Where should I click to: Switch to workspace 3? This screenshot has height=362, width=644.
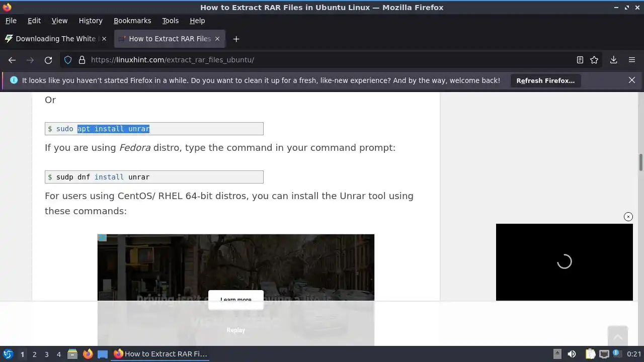pyautogui.click(x=46, y=354)
